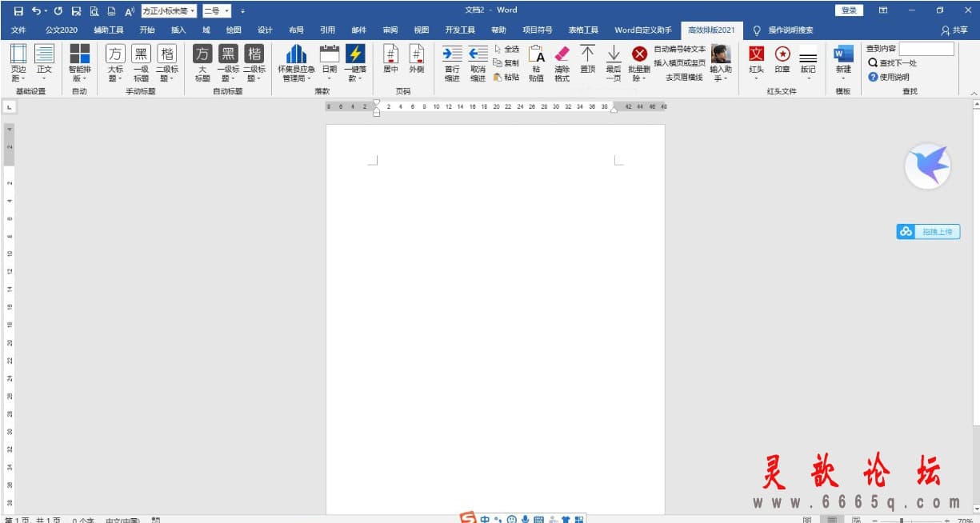Click 自动编号转文本

click(680, 50)
